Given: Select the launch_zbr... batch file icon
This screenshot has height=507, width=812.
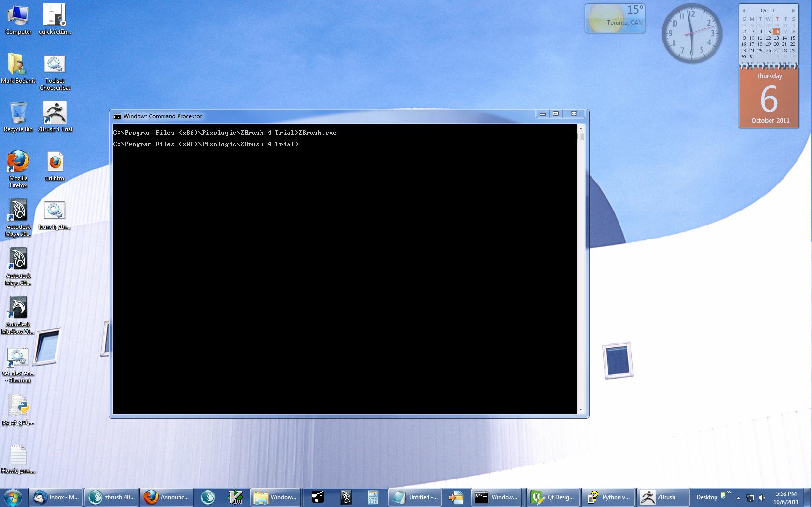Looking at the screenshot, I should click(x=55, y=214).
